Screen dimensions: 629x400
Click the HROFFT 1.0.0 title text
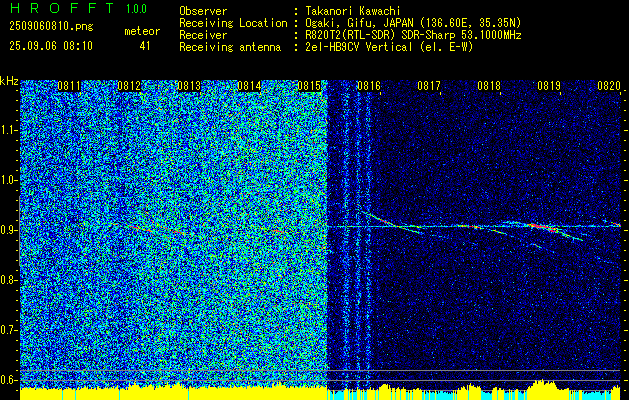click(78, 8)
